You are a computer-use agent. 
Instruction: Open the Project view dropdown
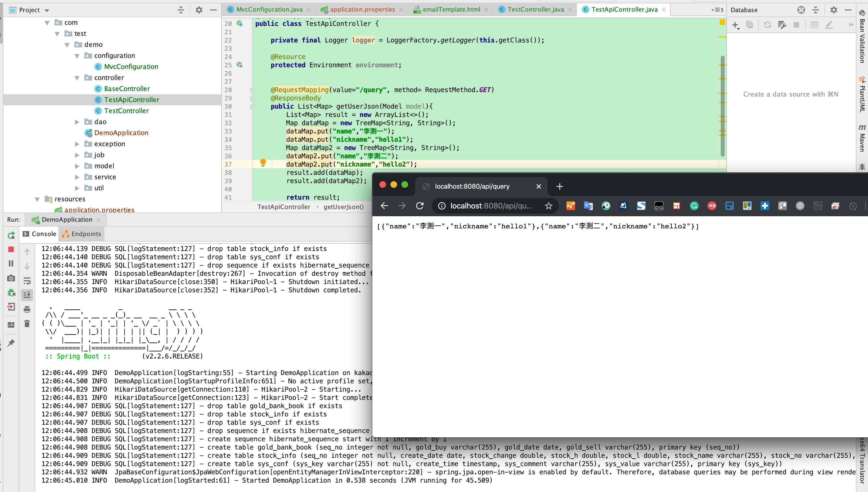(47, 10)
